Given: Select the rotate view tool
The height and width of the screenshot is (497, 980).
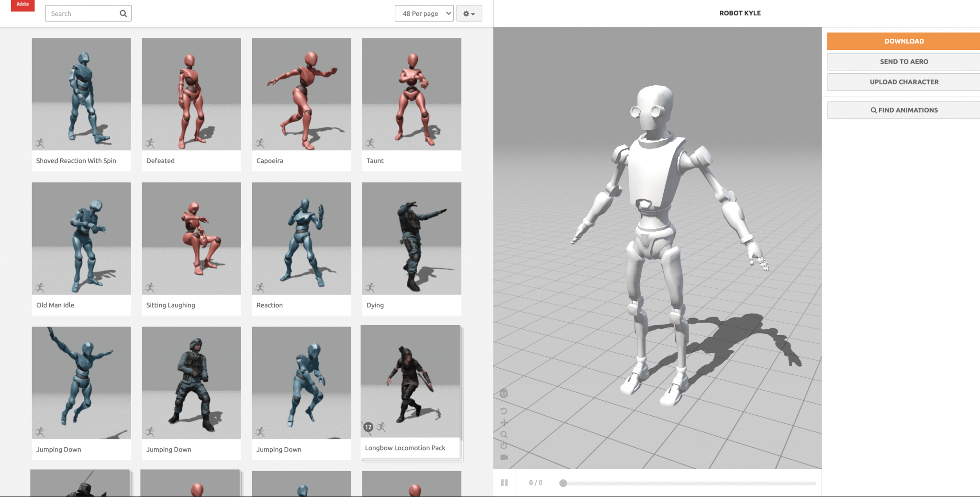Looking at the screenshot, I should 504,411.
